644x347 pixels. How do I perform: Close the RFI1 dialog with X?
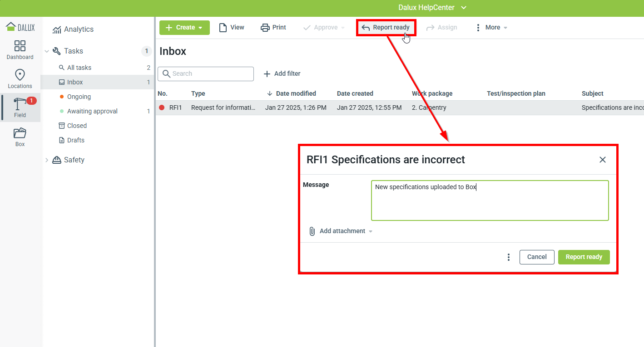(x=603, y=160)
